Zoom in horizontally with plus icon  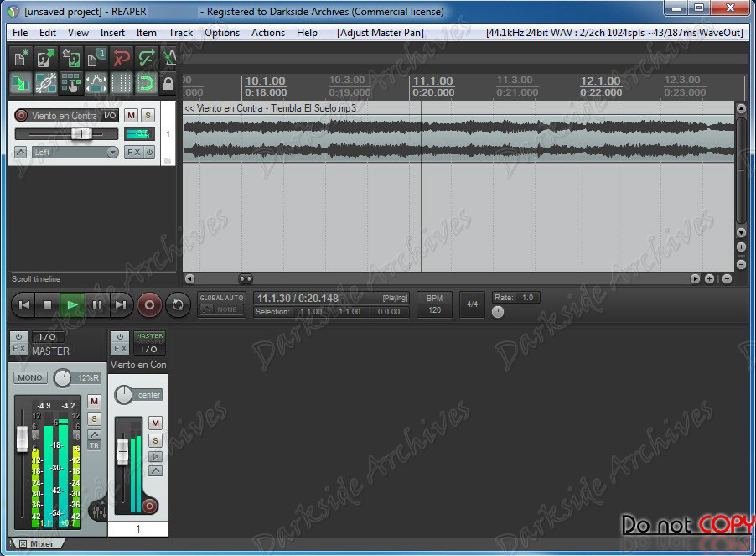(709, 278)
